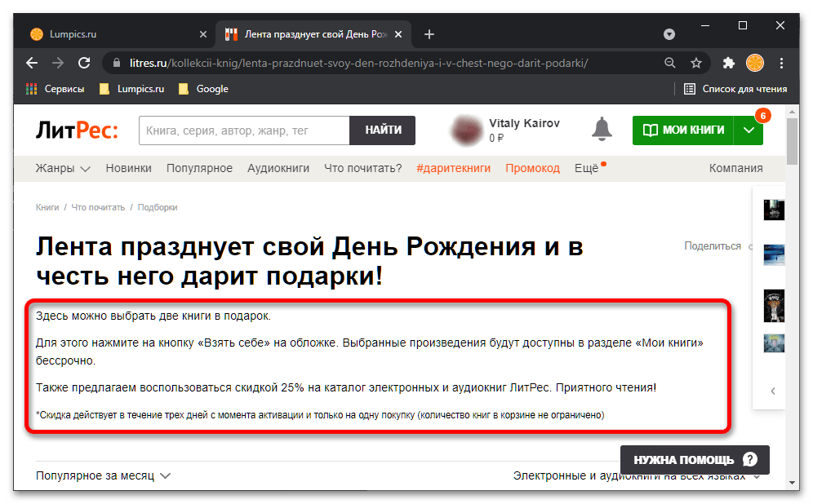The width and height of the screenshot is (813, 504).
Task: Click the browser forward arrow
Action: pos(58,63)
